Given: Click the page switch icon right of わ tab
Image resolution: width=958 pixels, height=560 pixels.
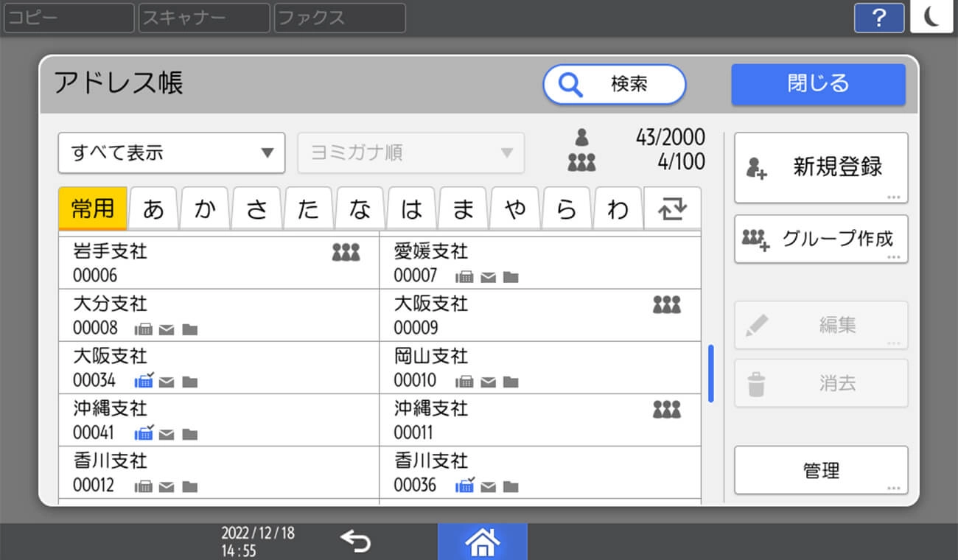Looking at the screenshot, I should [x=673, y=209].
